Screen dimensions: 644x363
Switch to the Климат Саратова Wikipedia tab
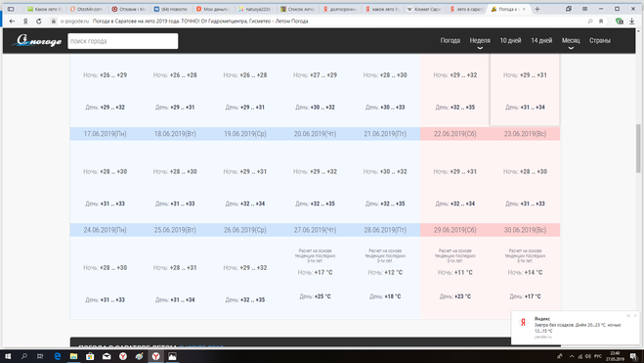(424, 9)
